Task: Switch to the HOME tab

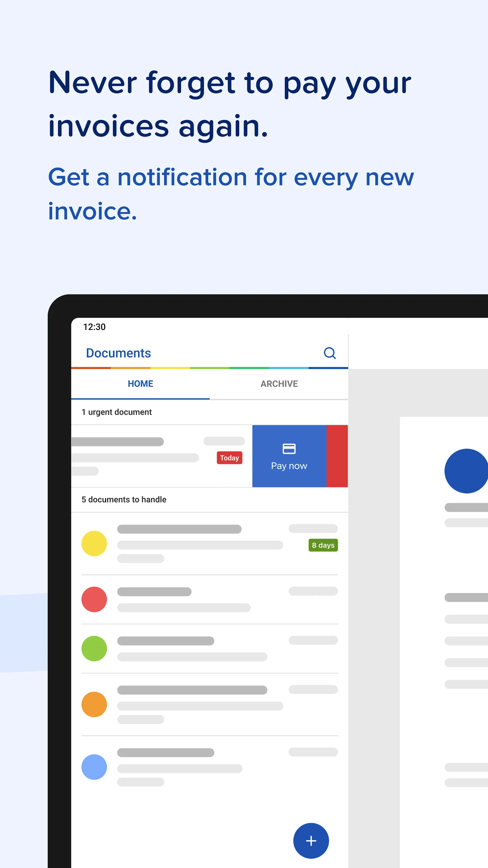Action: tap(140, 384)
